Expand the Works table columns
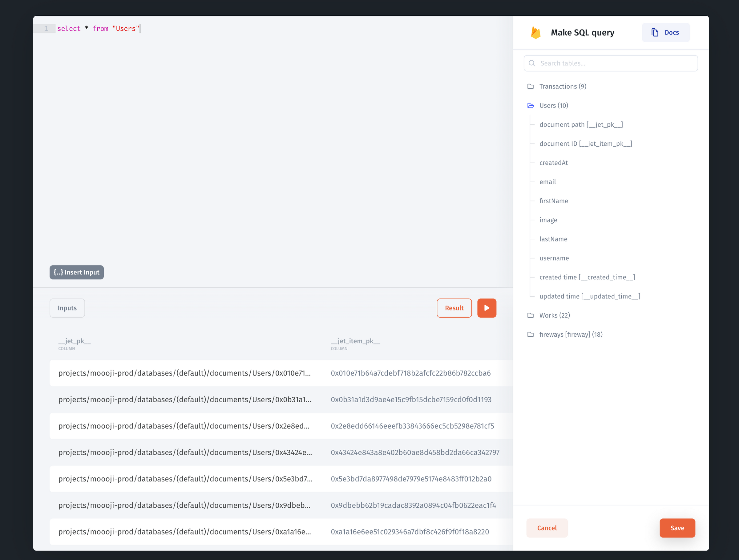This screenshot has width=739, height=560. (x=554, y=315)
